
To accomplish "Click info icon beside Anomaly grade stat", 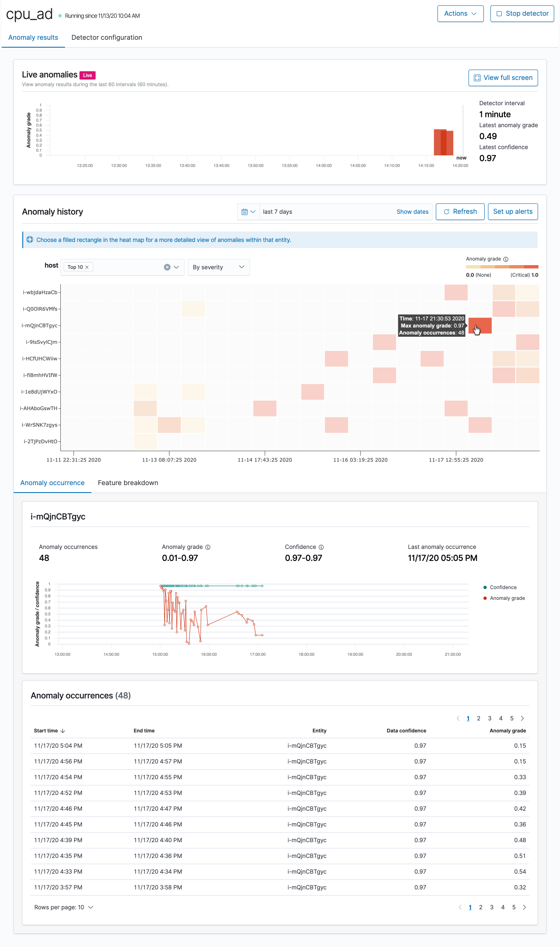I will 208,547.
